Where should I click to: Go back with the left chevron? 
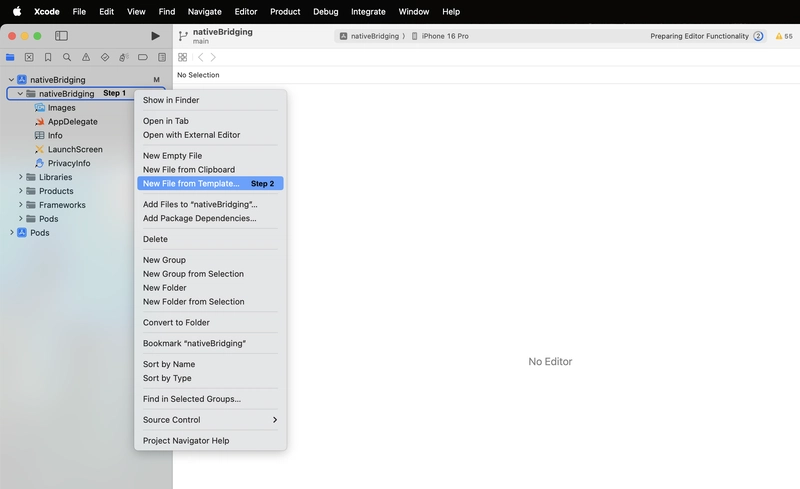[201, 57]
